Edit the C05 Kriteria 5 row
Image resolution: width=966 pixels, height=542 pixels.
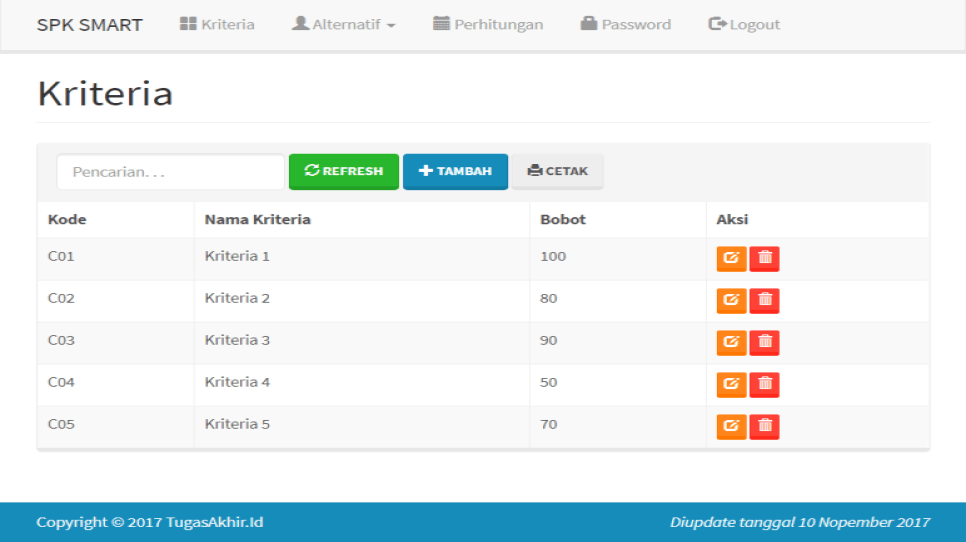[x=731, y=426]
